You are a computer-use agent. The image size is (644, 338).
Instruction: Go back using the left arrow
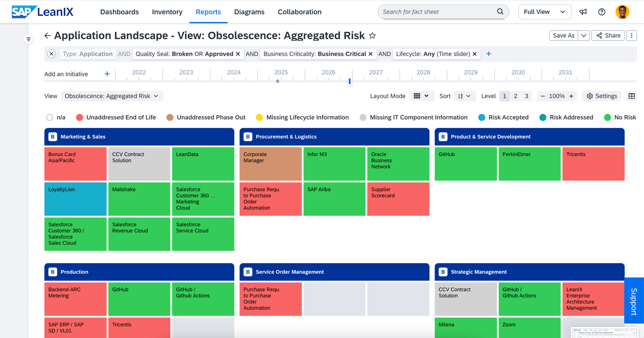47,36
